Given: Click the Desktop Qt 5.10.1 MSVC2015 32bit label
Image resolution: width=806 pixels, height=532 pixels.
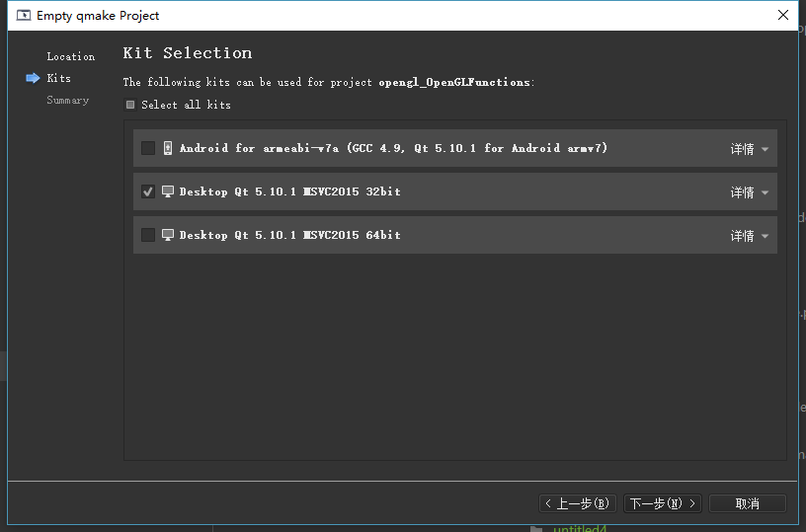Looking at the screenshot, I should pyautogui.click(x=290, y=191).
